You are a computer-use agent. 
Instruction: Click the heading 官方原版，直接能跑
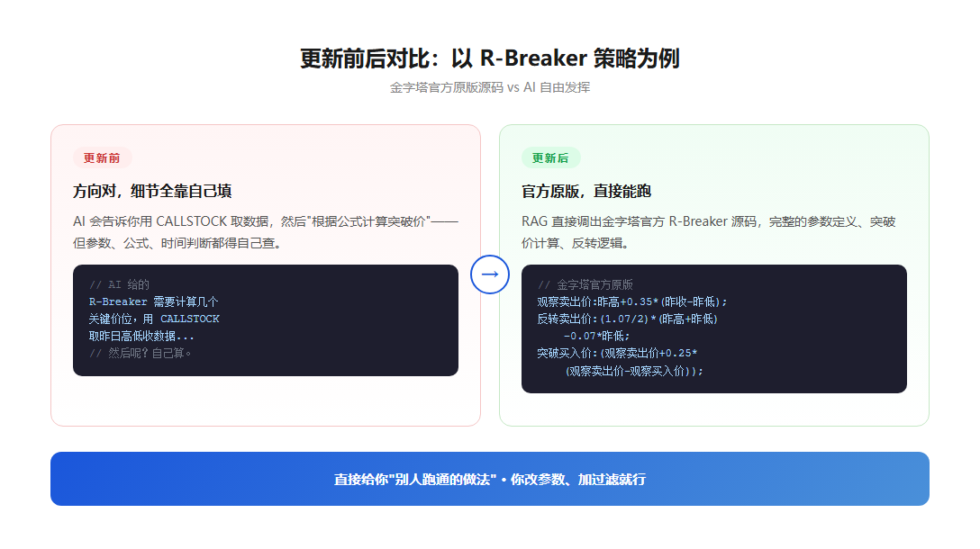pos(586,191)
